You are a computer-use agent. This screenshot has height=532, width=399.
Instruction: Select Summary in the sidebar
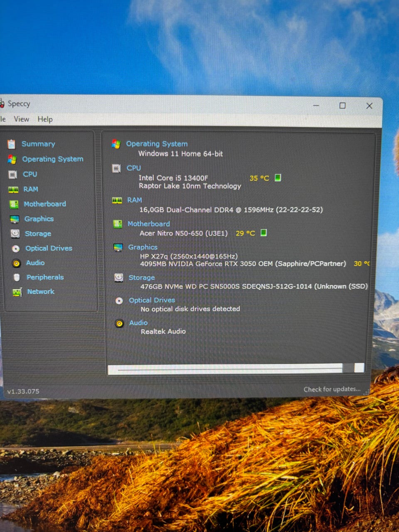pyautogui.click(x=38, y=144)
